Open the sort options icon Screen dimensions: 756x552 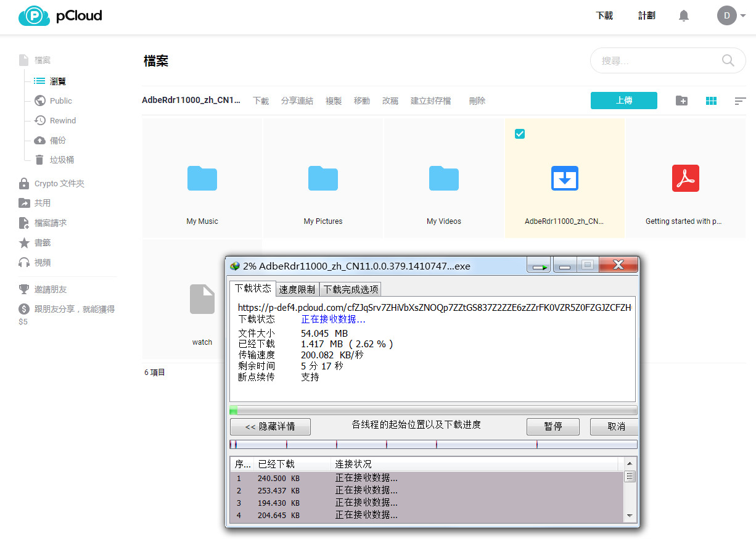point(741,101)
